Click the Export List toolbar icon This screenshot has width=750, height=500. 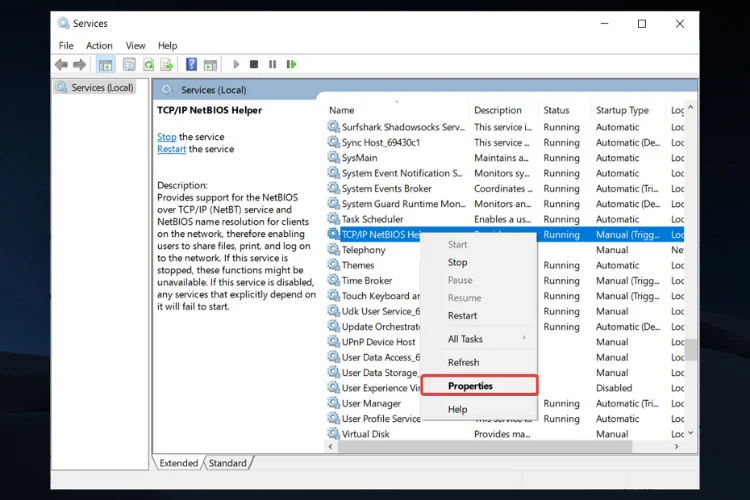click(166, 64)
